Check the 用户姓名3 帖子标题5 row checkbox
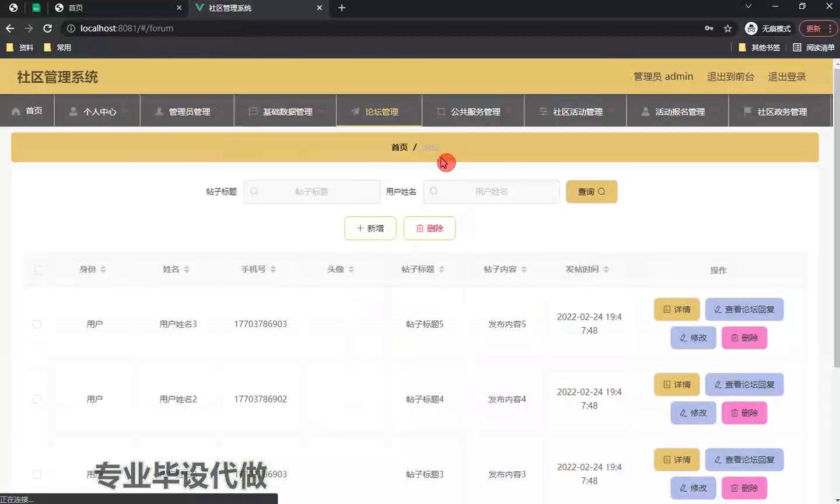Image resolution: width=840 pixels, height=504 pixels. coord(37,324)
